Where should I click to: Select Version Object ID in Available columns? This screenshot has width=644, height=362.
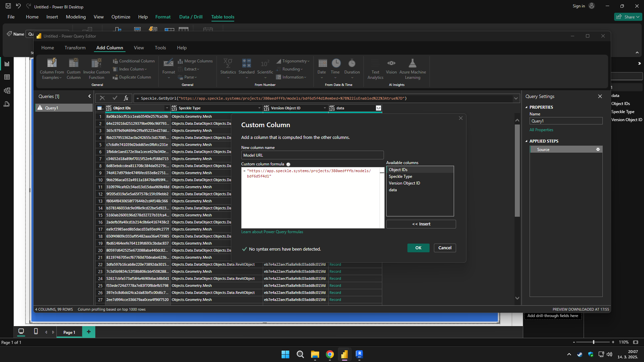click(420, 183)
